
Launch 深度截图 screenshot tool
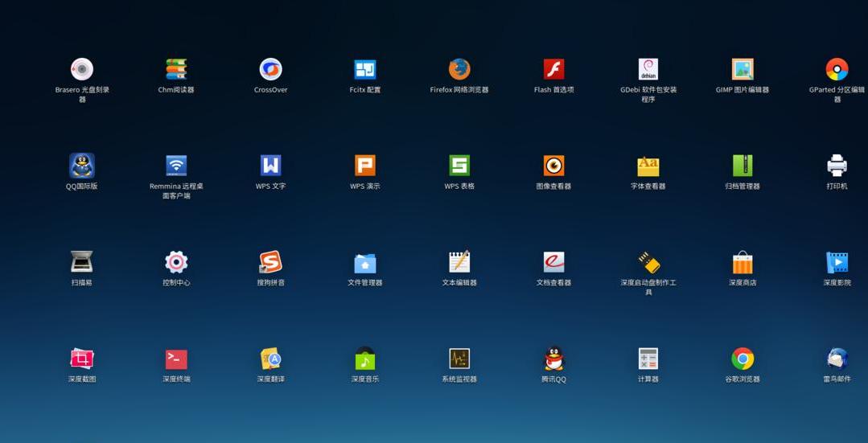point(82,359)
